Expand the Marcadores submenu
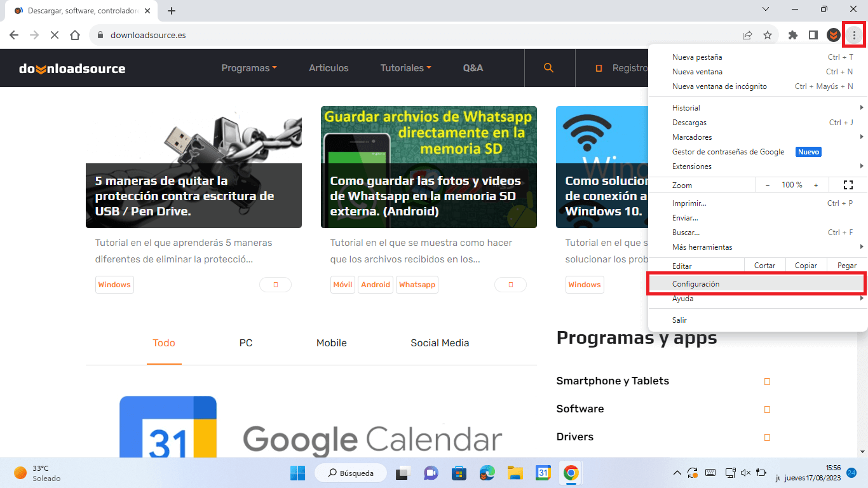 [757, 137]
